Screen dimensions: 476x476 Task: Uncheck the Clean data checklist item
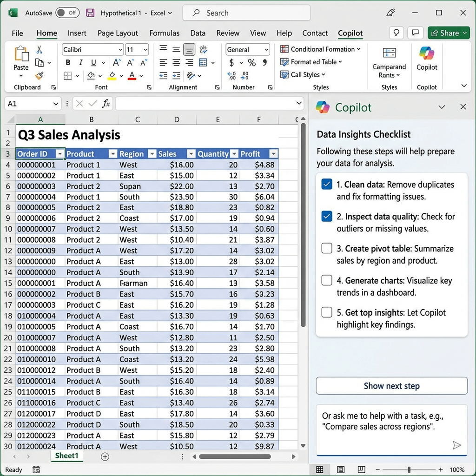coord(327,184)
